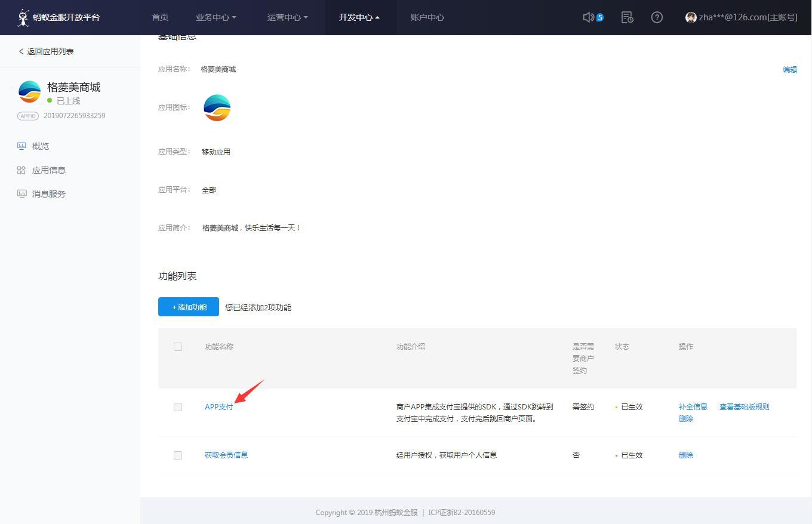The width and height of the screenshot is (812, 524).
Task: Open the 获取会员信息 function link
Action: click(x=226, y=455)
